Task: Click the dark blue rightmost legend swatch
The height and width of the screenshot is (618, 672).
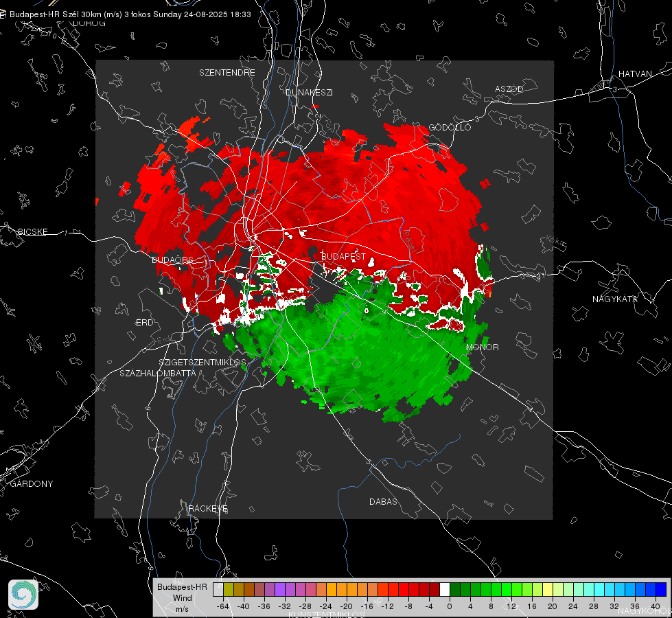Action: [x=661, y=590]
